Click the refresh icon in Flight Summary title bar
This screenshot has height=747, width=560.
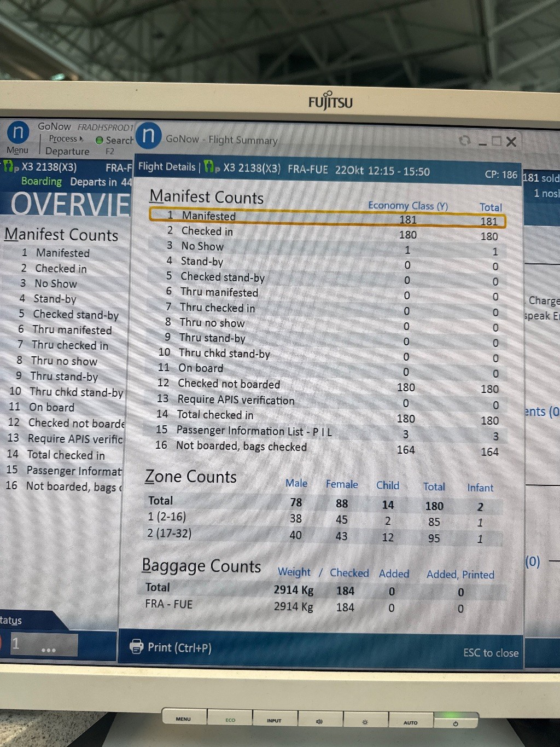tap(464, 141)
